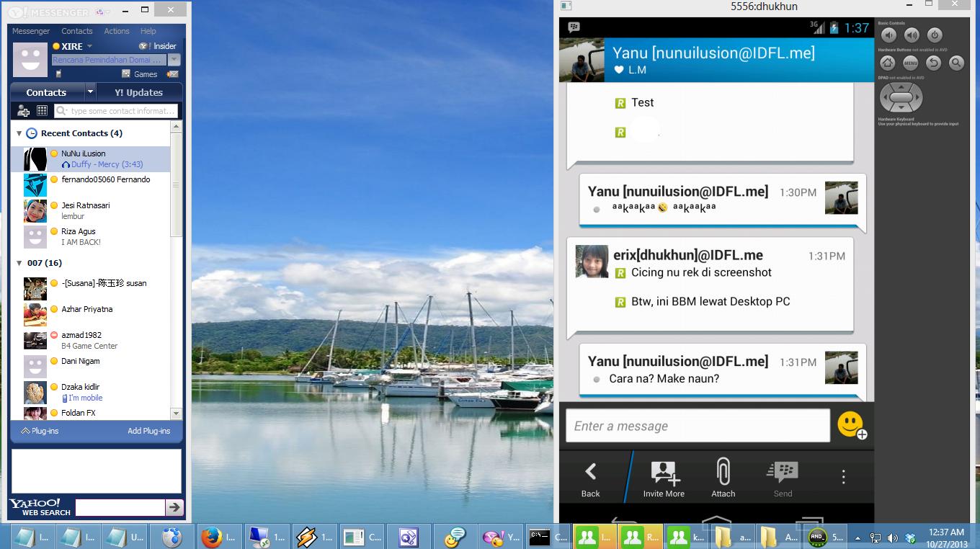
Task: Open the Messenger menu
Action: click(31, 31)
